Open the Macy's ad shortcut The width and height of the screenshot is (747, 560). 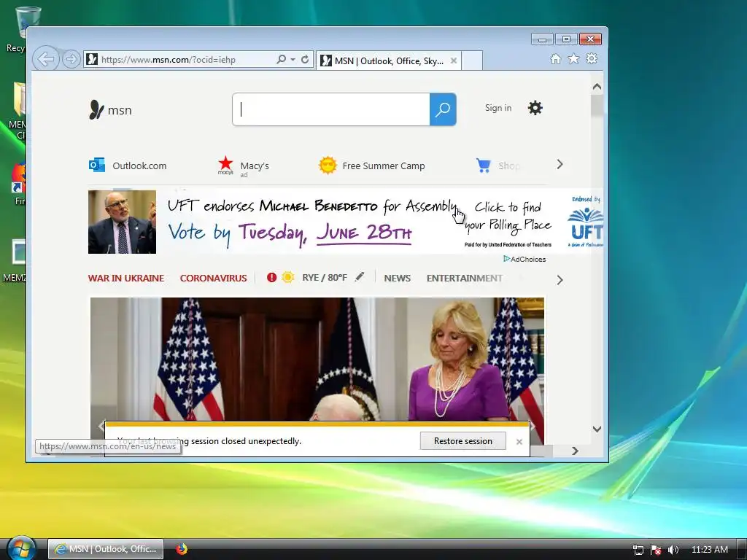click(244, 166)
